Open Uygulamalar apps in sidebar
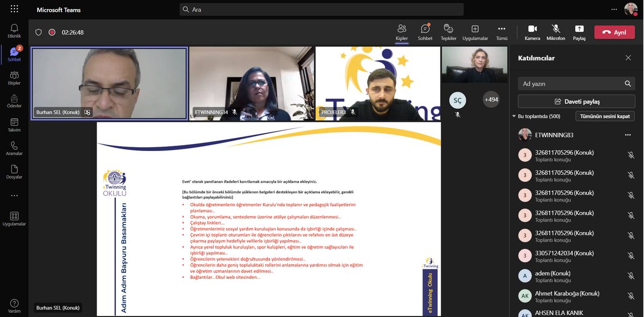The width and height of the screenshot is (644, 317). coord(14,219)
